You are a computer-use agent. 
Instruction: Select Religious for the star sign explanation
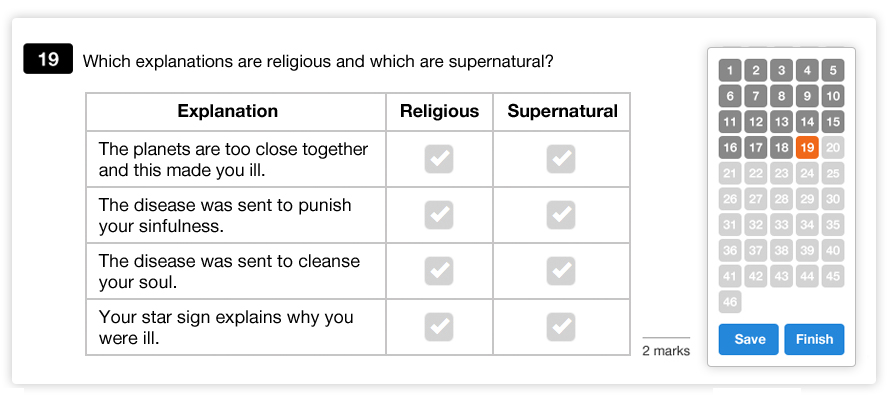[439, 327]
